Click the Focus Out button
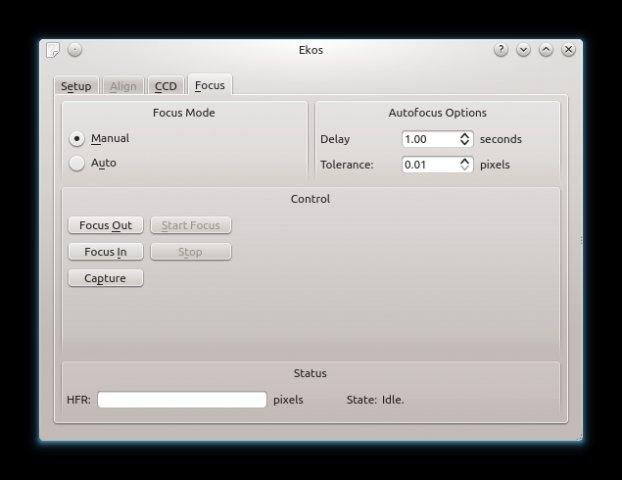Image resolution: width=622 pixels, height=480 pixels. (x=106, y=225)
